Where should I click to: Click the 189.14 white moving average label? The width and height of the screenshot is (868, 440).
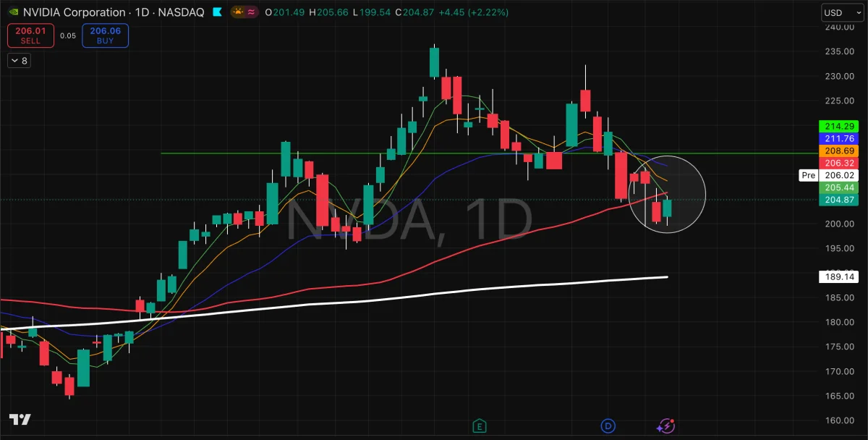tap(839, 276)
